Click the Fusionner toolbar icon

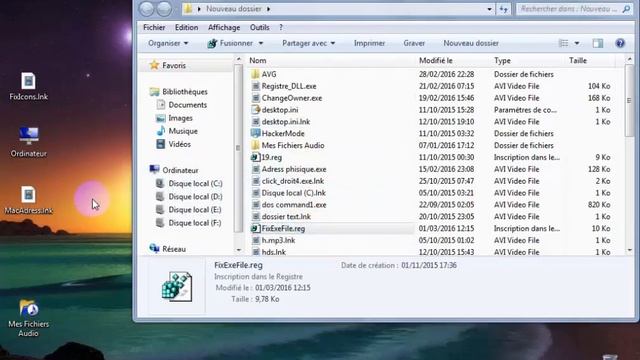pos(212,43)
